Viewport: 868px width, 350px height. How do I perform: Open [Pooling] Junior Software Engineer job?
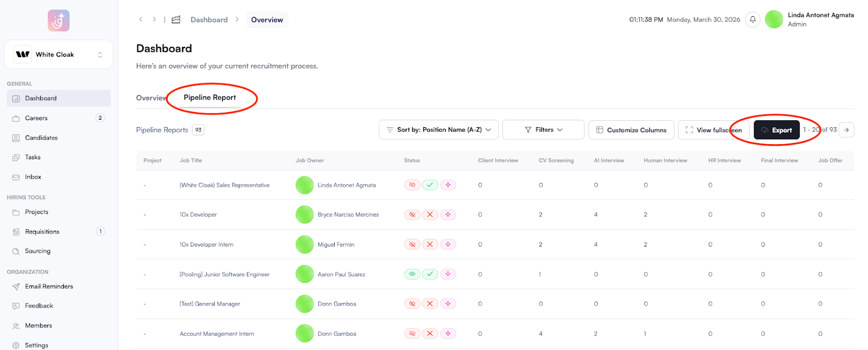[225, 274]
